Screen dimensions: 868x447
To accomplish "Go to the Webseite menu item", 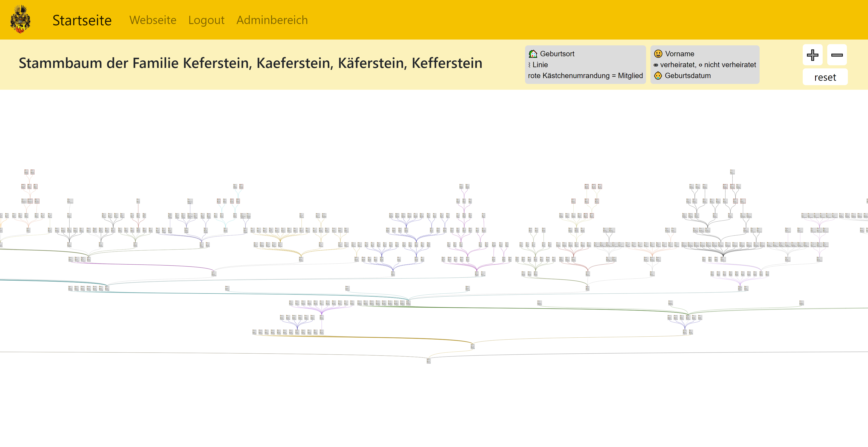I will (x=153, y=20).
